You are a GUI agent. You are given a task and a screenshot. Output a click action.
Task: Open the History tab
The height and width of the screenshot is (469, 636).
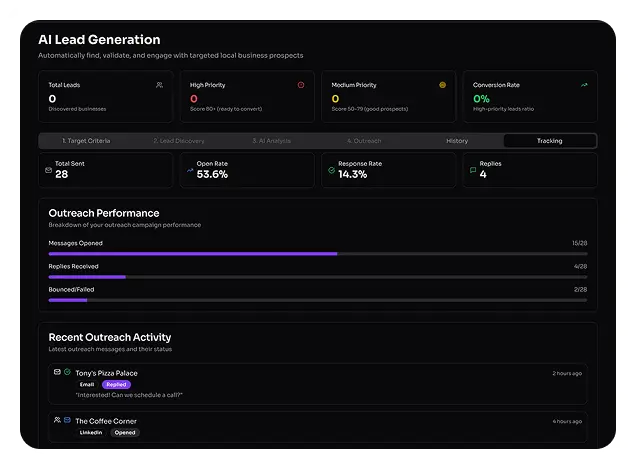456,141
